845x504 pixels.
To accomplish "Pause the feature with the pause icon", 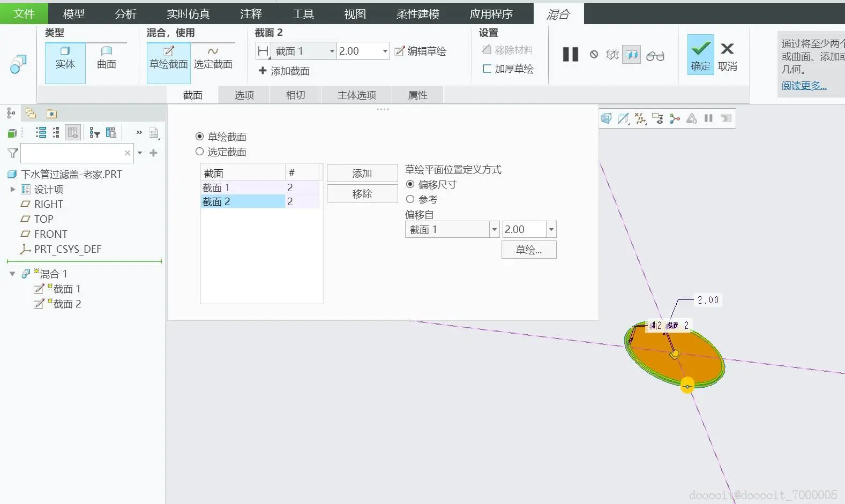I will [571, 54].
